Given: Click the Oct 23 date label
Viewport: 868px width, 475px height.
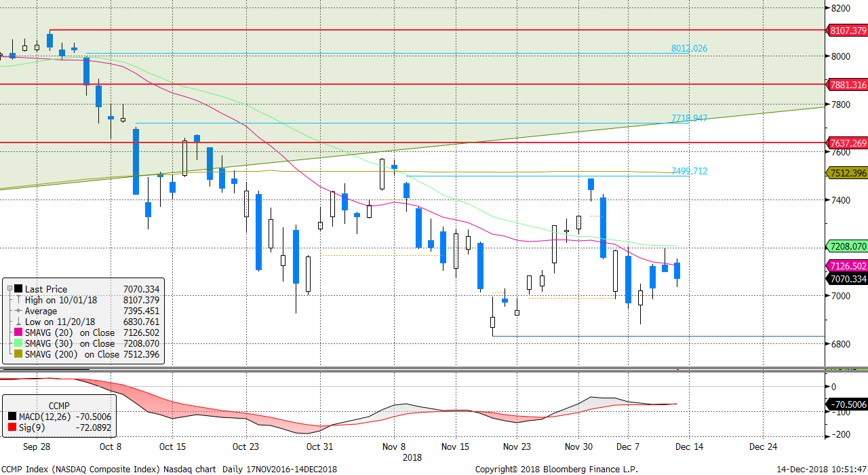Looking at the screenshot, I should (245, 446).
